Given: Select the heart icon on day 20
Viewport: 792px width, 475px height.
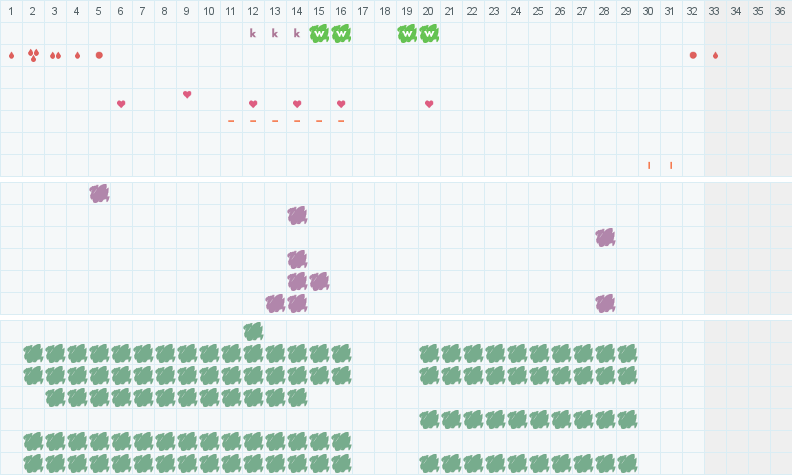Looking at the screenshot, I should 429,104.
